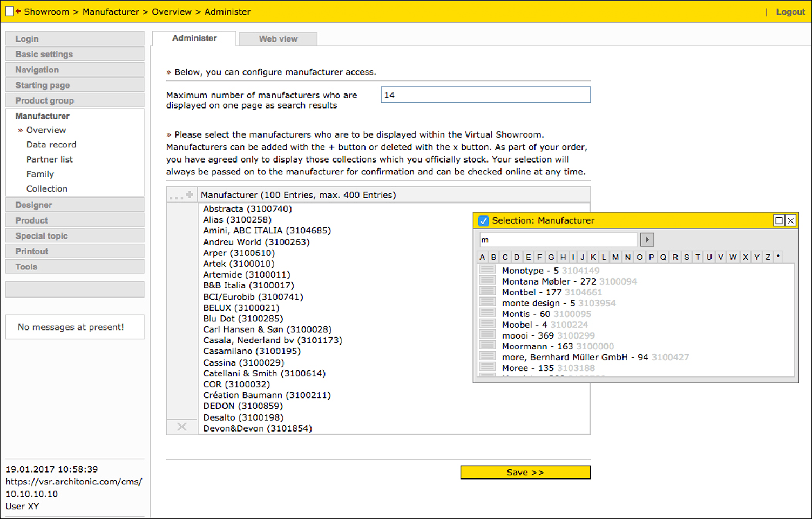812x519 pixels.
Task: Select Overview under Manufacturer
Action: [x=46, y=130]
